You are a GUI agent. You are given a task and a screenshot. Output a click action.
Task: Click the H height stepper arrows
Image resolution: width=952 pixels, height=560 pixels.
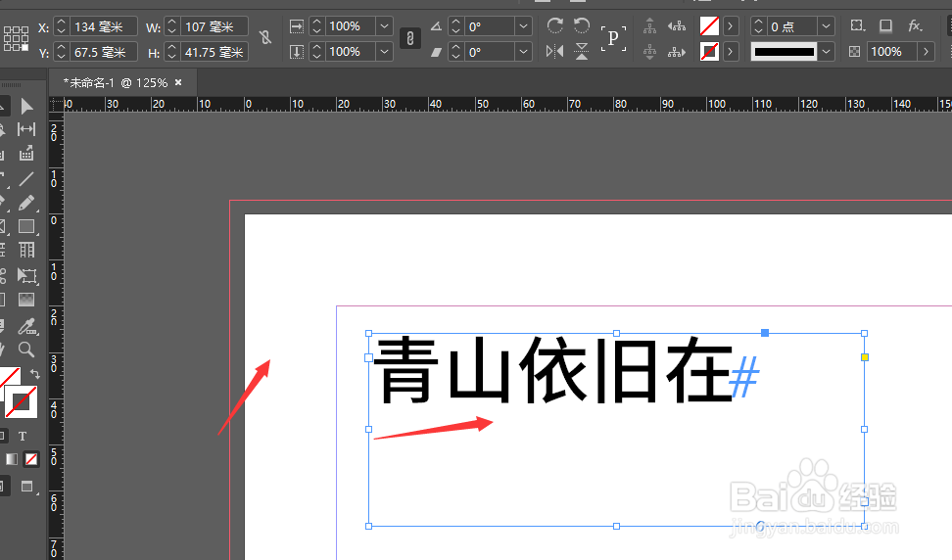click(171, 52)
